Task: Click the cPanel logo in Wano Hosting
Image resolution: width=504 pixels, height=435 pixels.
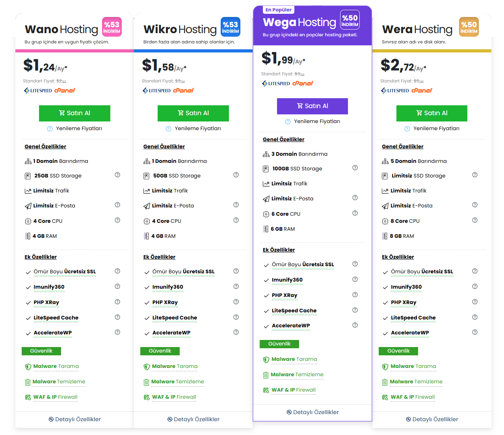Action: pos(65,90)
